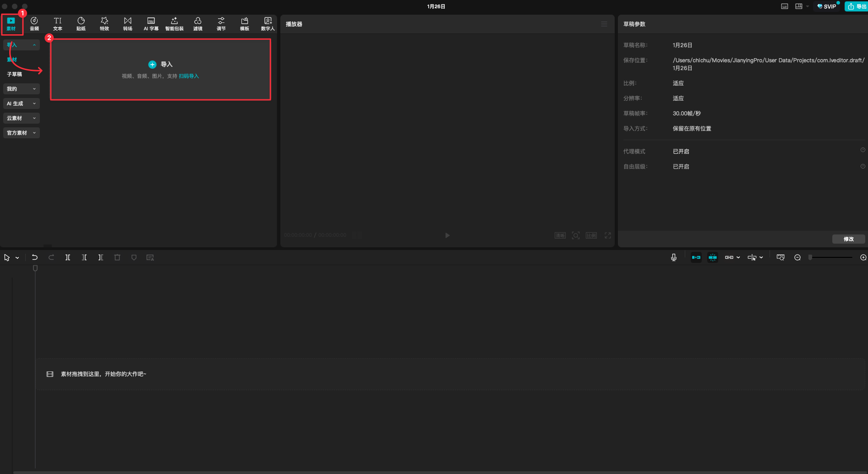Viewport: 868px width, 474px height.
Task: Toggle main track magnet
Action: coord(696,257)
